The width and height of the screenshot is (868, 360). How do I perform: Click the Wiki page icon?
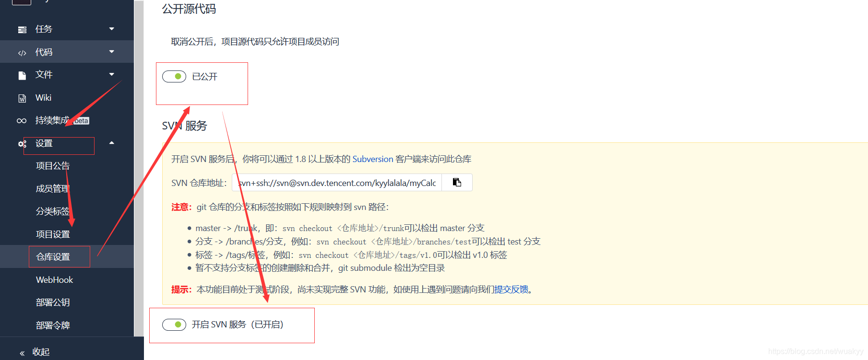(x=22, y=98)
